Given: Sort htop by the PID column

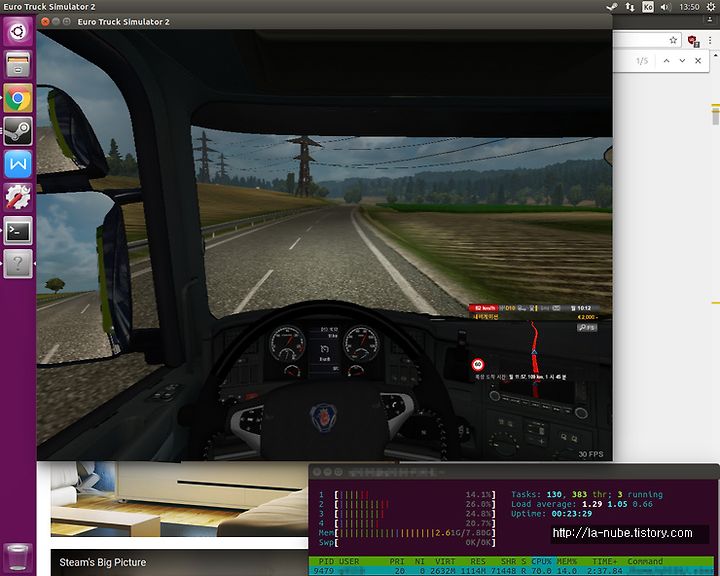Looking at the screenshot, I should tap(326, 561).
